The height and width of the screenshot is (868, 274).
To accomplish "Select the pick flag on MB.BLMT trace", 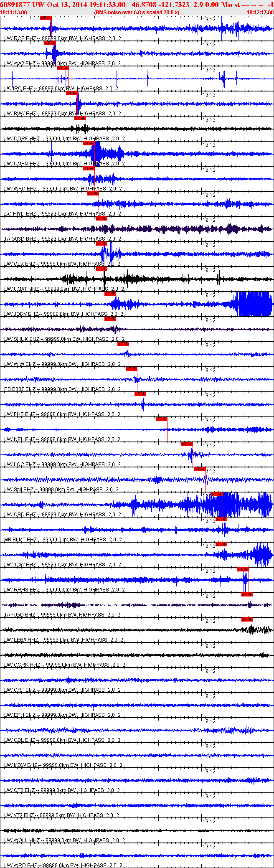I will click(x=221, y=519).
